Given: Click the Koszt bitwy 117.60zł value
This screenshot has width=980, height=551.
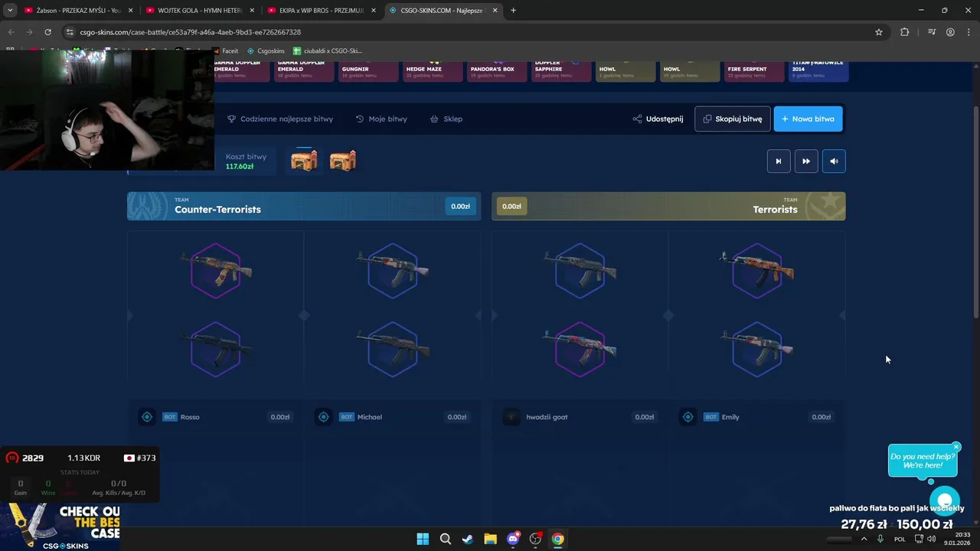Looking at the screenshot, I should 240,166.
